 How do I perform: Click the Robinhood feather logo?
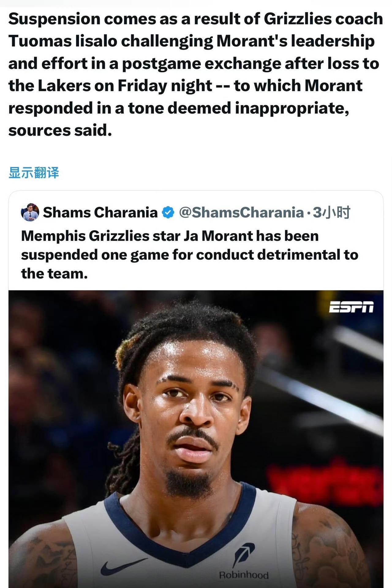(244, 555)
